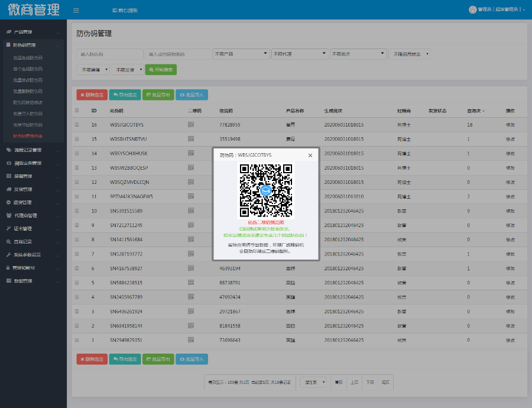Click into 输入或扫描物流码 input field
The height and width of the screenshot is (408, 532).
178,54
